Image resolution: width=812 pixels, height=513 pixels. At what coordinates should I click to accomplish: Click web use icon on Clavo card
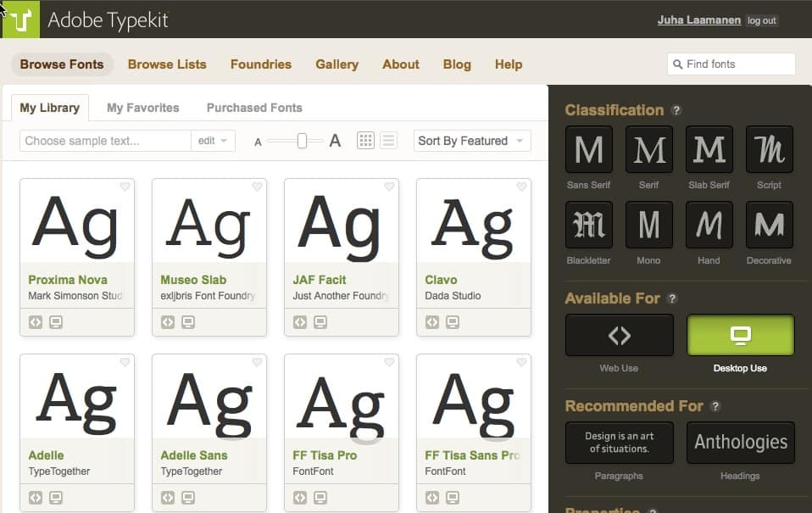click(432, 322)
